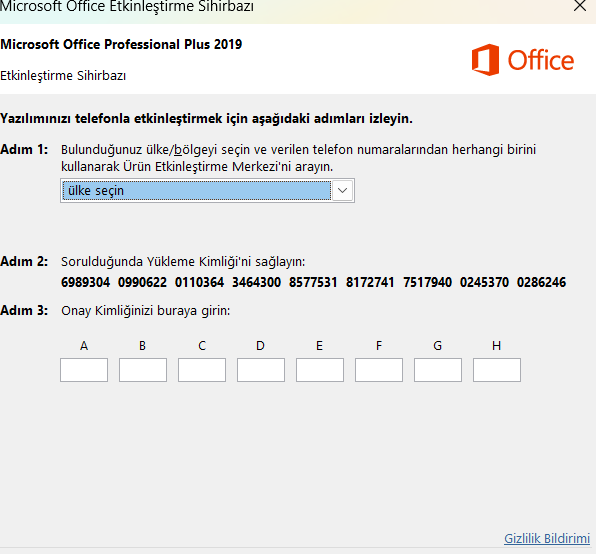This screenshot has height=554, width=596.
Task: Focus confirmation ID field B
Action: [x=143, y=370]
